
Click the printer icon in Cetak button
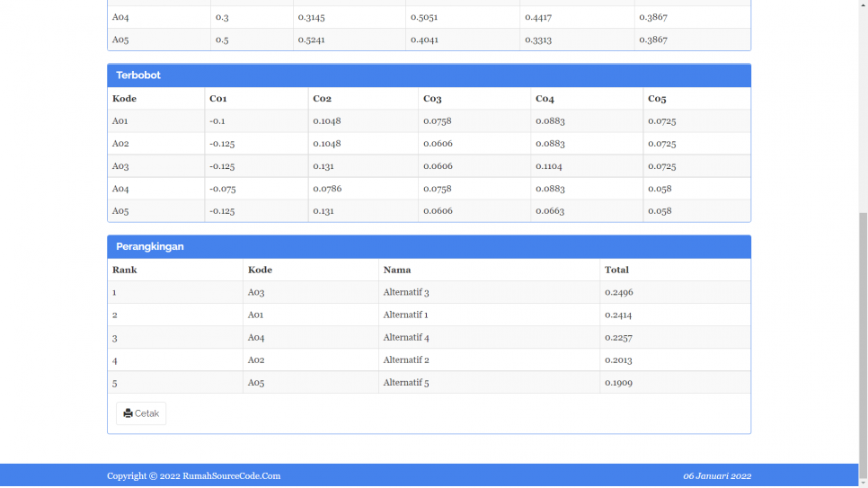(128, 413)
